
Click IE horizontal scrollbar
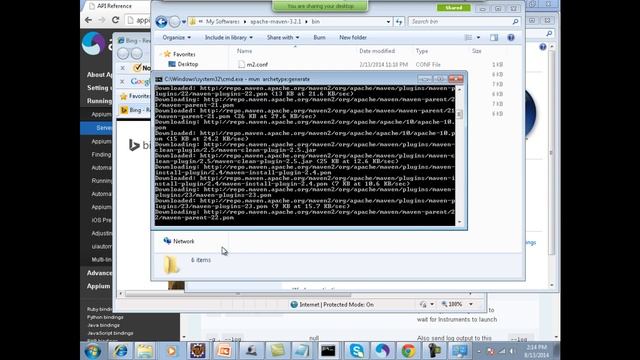click(x=238, y=294)
